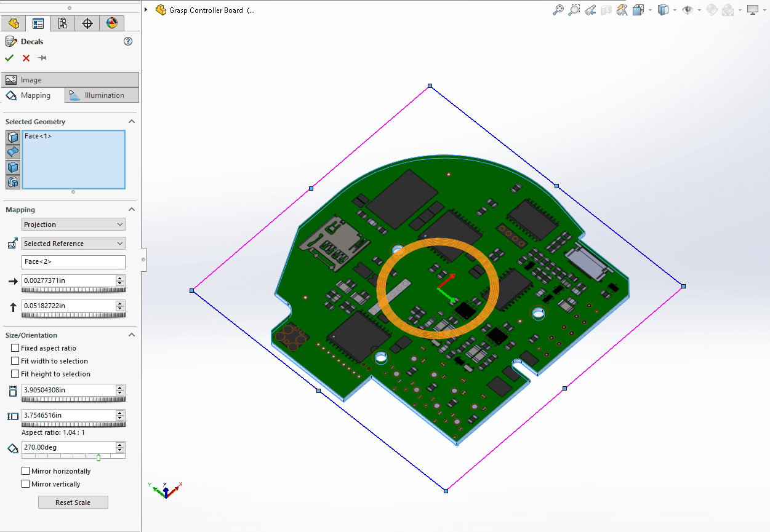Click the vertical location thumbwheel slider
Image resolution: width=770 pixels, height=532 pixels.
pos(73,315)
